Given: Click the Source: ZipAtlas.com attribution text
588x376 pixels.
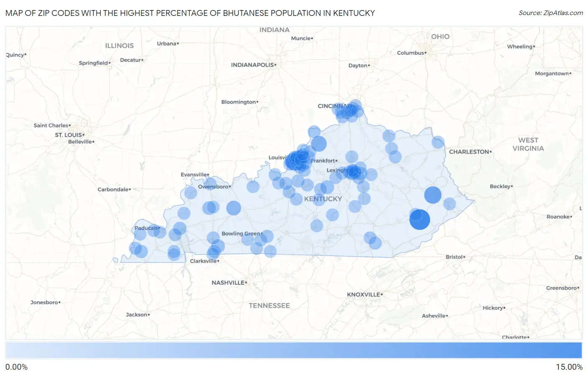Looking at the screenshot, I should point(551,13).
